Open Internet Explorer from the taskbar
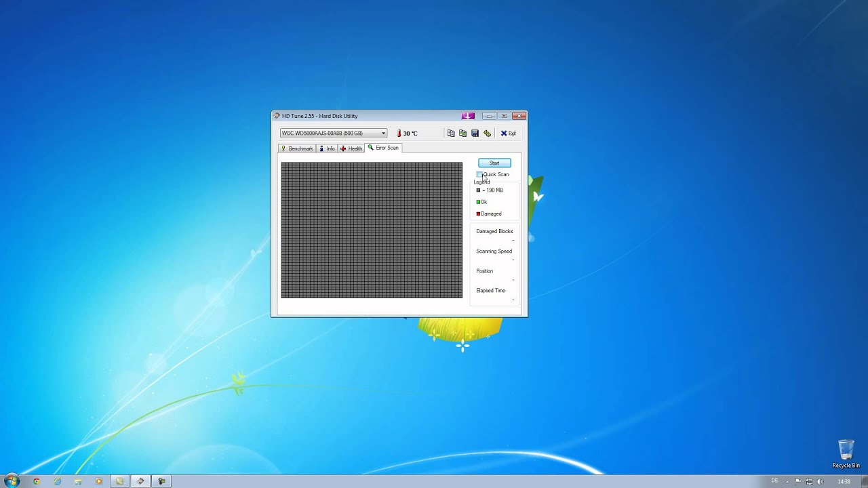The height and width of the screenshot is (488, 868). coord(58,481)
